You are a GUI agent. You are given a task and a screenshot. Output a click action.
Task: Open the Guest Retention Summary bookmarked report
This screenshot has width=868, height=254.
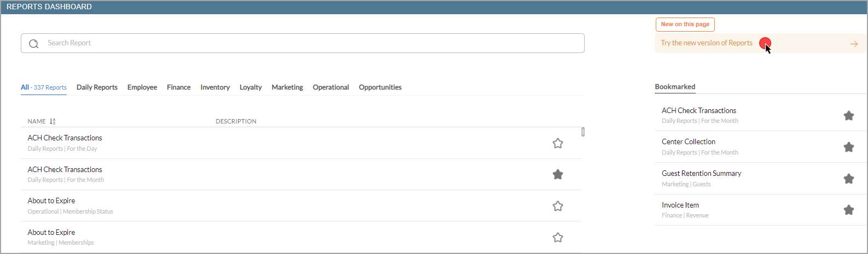pos(701,173)
